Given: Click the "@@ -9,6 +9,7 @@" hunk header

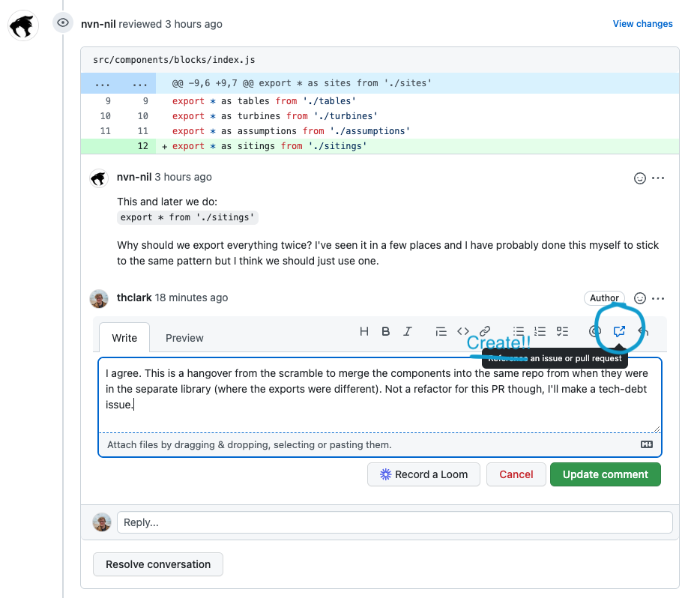Looking at the screenshot, I should tap(302, 83).
